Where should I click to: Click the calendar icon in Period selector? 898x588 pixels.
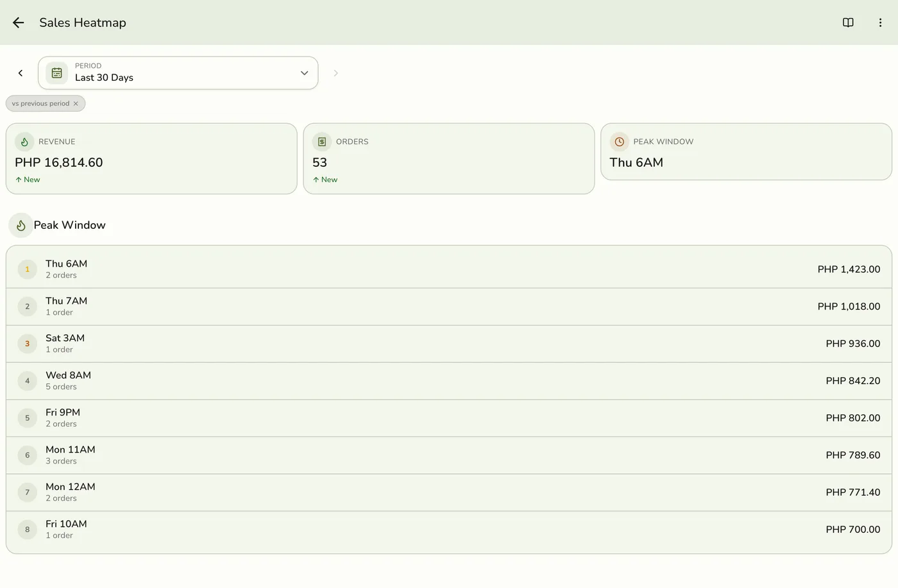click(56, 73)
